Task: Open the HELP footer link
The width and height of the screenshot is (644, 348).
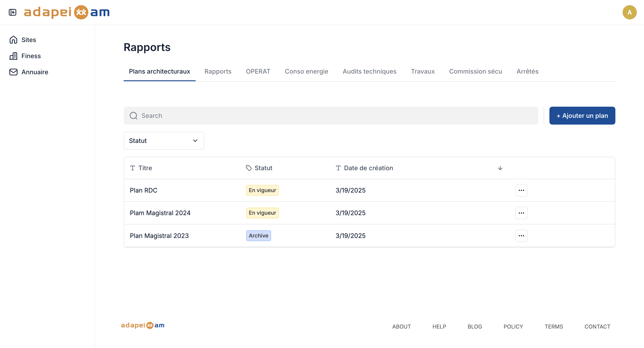Action: point(439,327)
